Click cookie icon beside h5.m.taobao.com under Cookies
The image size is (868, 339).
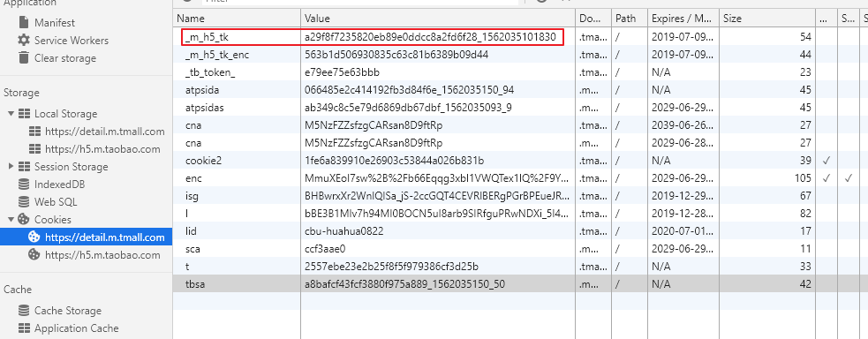[34, 254]
